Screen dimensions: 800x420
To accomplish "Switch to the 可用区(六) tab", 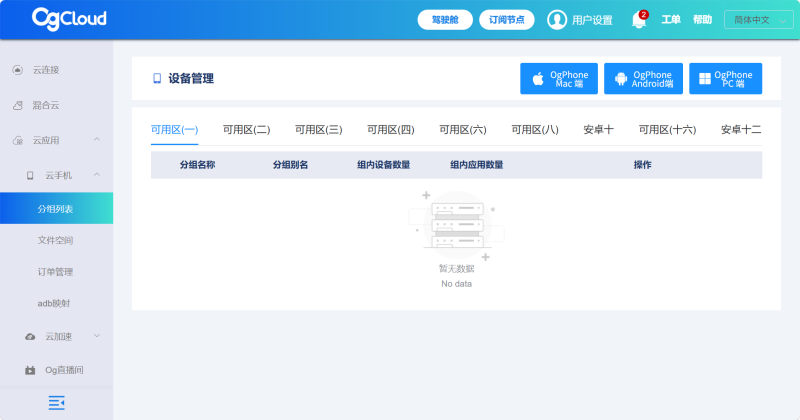I will coord(463,130).
